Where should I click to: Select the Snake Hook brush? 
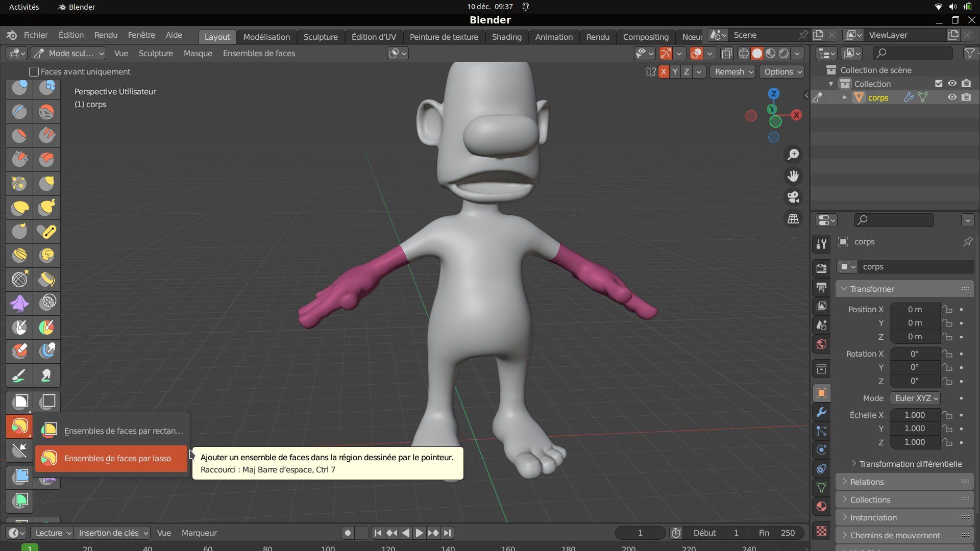[x=47, y=208]
